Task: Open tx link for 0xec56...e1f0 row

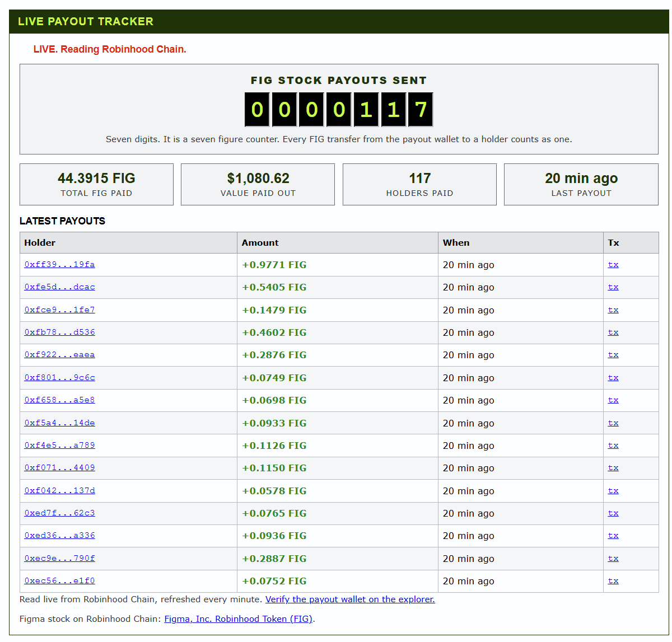Action: 613,580
